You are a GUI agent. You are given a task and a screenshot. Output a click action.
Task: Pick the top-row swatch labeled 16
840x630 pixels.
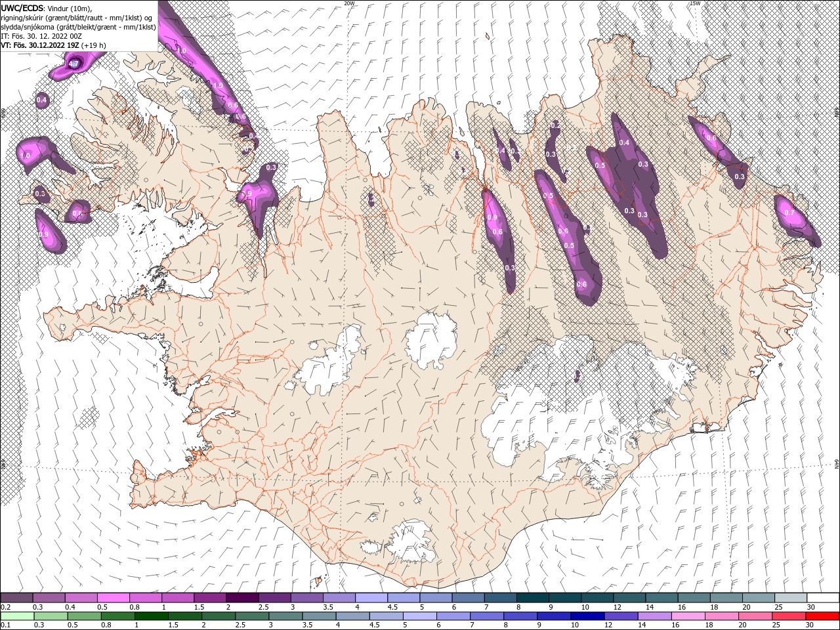point(694,598)
